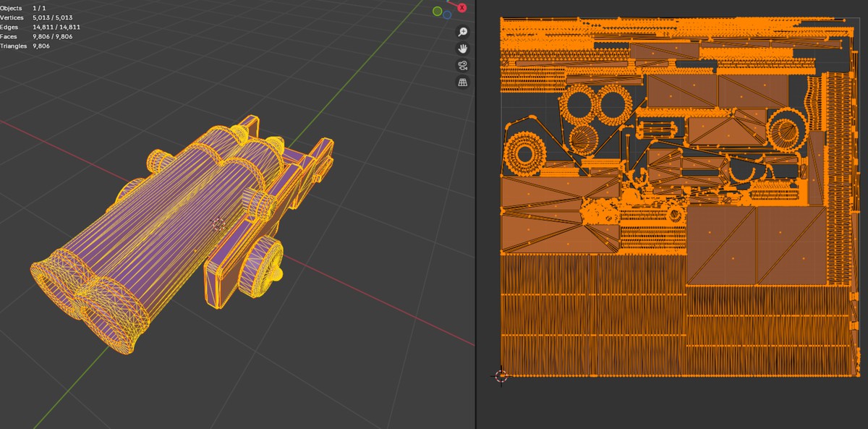Screen dimensions: 868x429
Task: Click the blue negative-Z axis gizmo circle
Action: click(447, 14)
